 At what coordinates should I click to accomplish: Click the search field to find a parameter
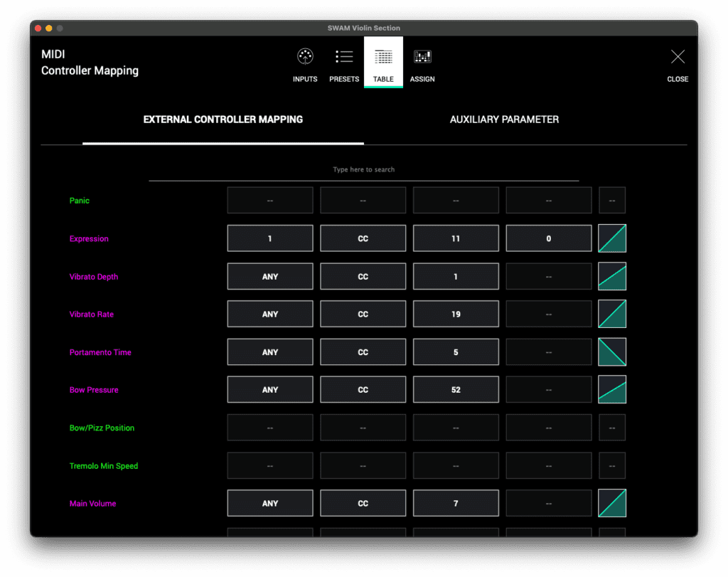363,169
